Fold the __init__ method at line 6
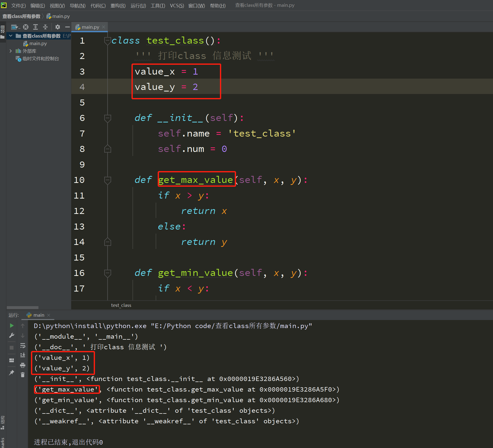This screenshot has height=448, width=493. tap(108, 118)
